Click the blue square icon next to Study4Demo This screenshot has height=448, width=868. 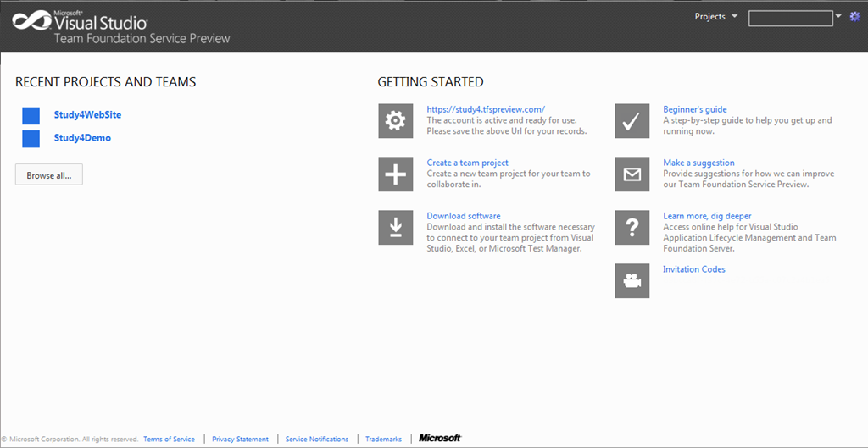[31, 139]
